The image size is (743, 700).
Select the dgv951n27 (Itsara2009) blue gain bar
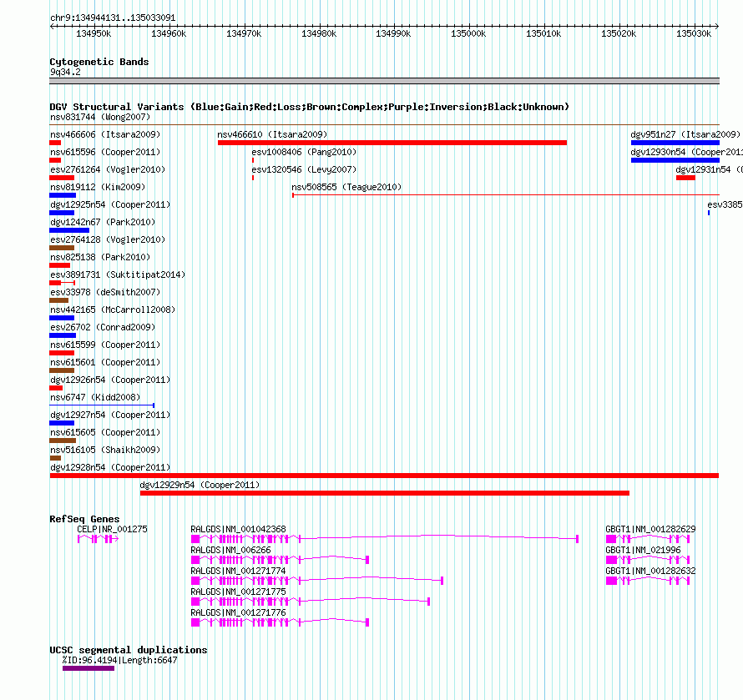tap(675, 143)
